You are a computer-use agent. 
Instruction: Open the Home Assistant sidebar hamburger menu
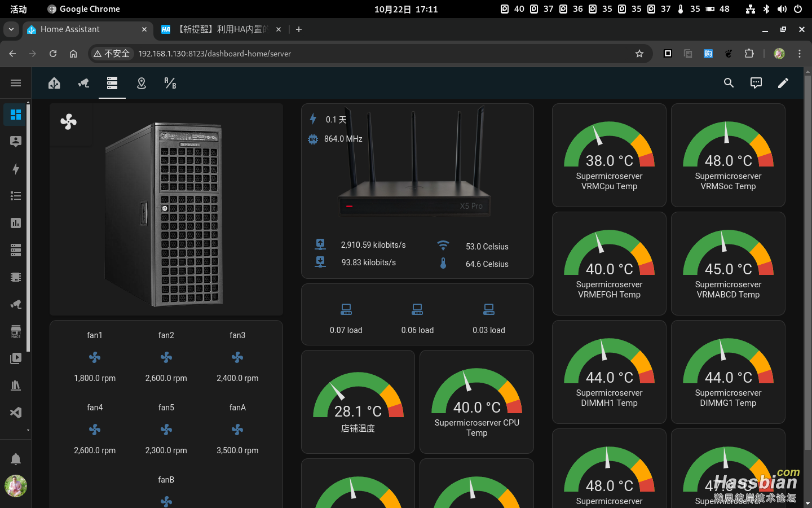16,83
